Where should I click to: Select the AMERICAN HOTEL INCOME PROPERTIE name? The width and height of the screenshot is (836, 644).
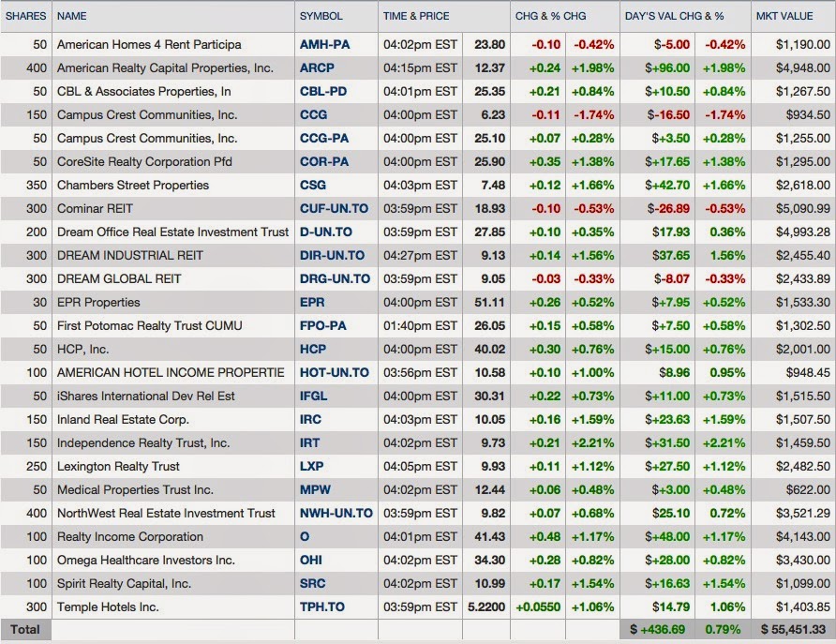(x=171, y=373)
